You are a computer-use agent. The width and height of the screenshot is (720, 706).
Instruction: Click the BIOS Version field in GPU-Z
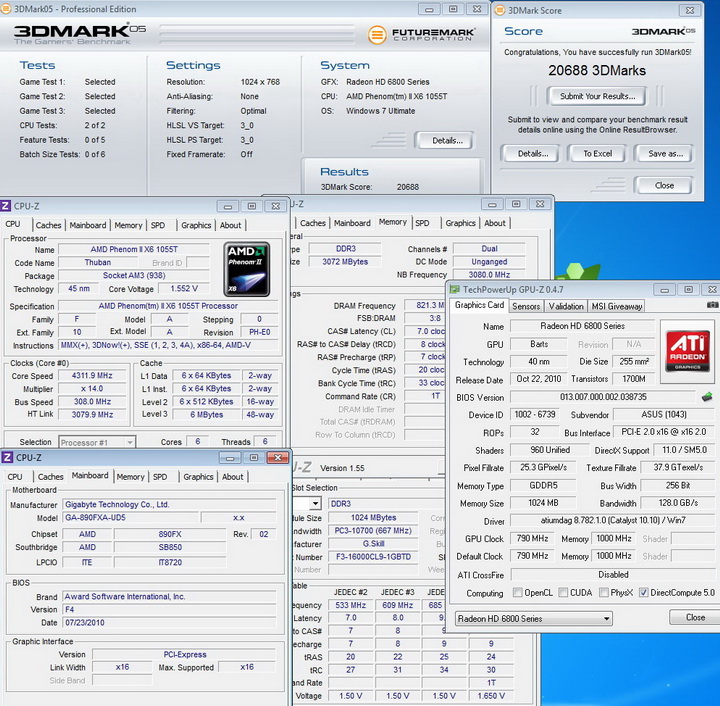[603, 397]
